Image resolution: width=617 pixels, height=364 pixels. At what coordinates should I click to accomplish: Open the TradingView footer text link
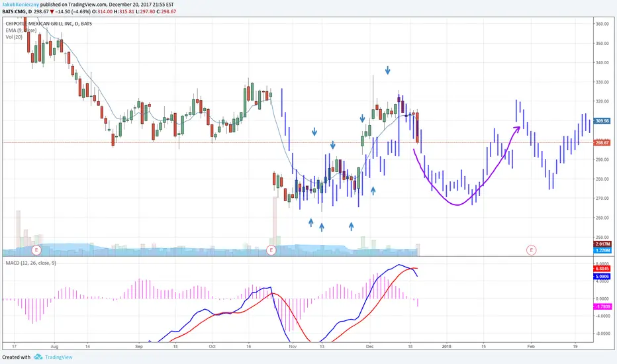pyautogui.click(x=59, y=357)
